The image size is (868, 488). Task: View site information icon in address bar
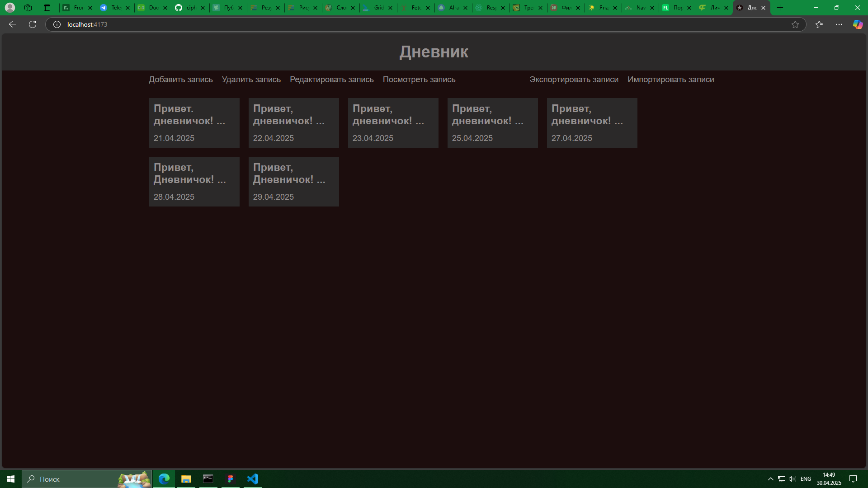click(57, 24)
